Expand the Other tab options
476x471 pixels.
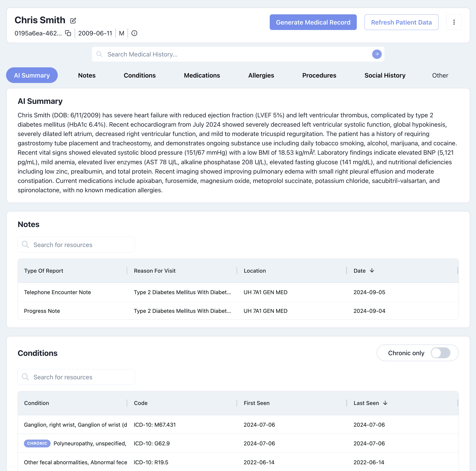coord(440,75)
